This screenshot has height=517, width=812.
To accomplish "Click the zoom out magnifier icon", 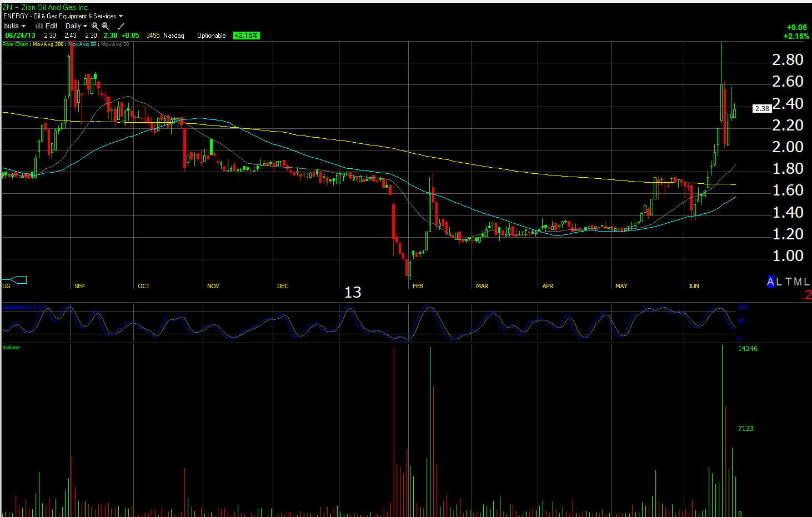I will coord(105,26).
